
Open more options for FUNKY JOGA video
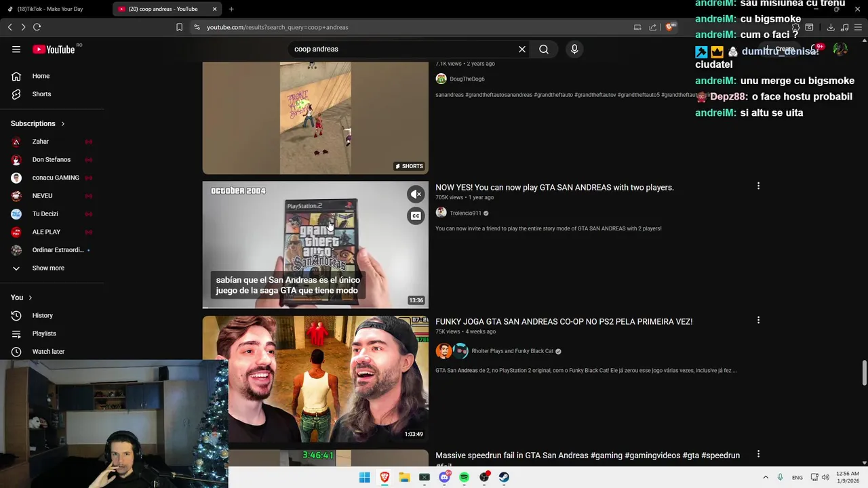(x=758, y=320)
